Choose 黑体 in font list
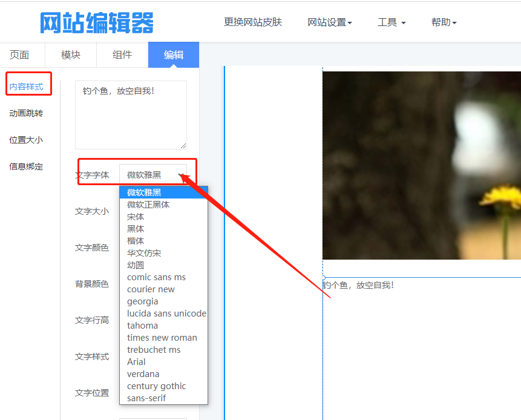The image size is (521, 420). click(163, 229)
